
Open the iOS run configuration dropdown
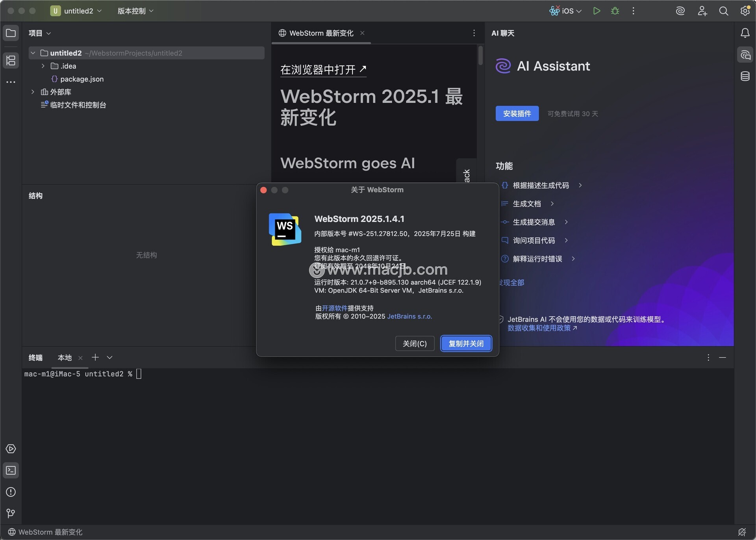(565, 11)
